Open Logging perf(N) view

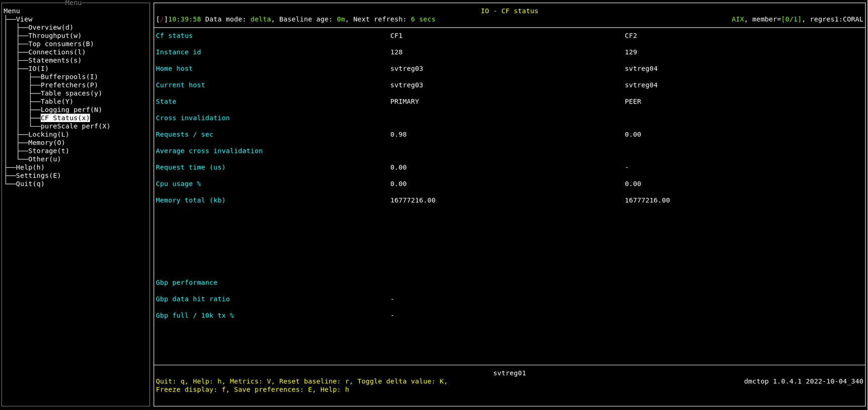pos(71,110)
